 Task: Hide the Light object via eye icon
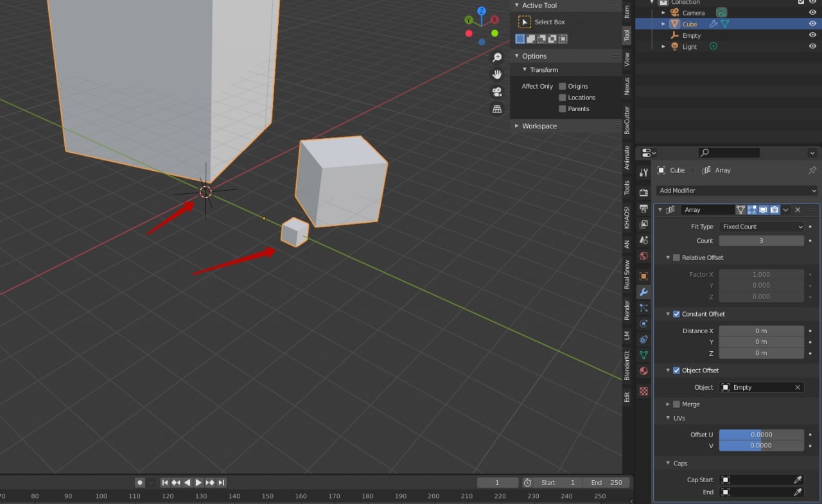click(x=812, y=47)
